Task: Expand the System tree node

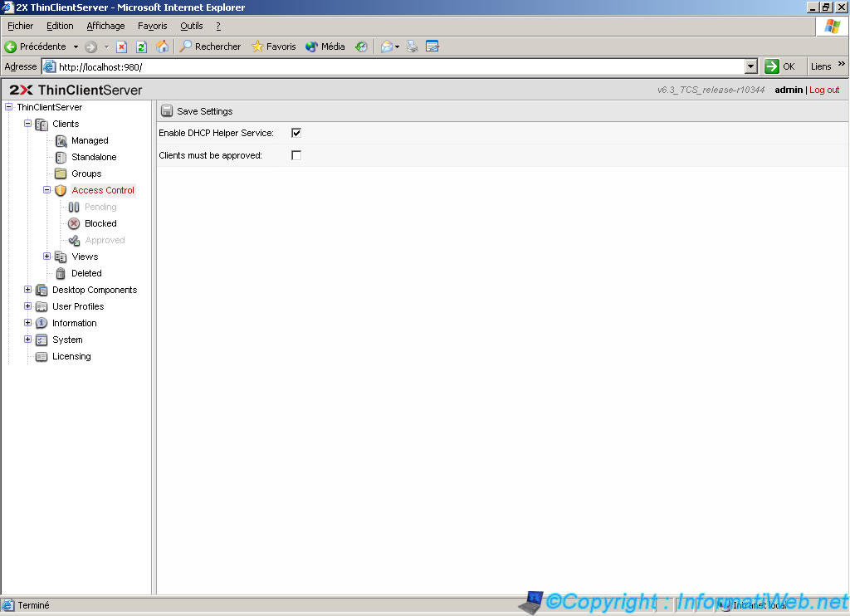Action: (x=27, y=340)
